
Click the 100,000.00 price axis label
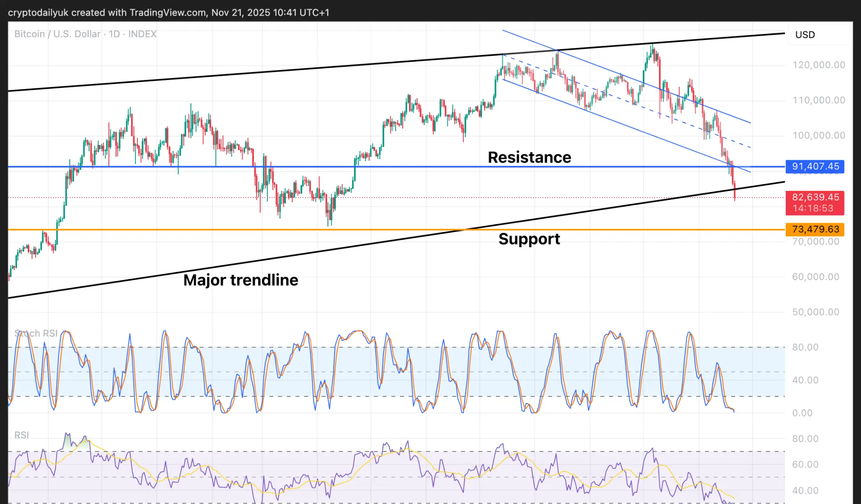click(818, 136)
